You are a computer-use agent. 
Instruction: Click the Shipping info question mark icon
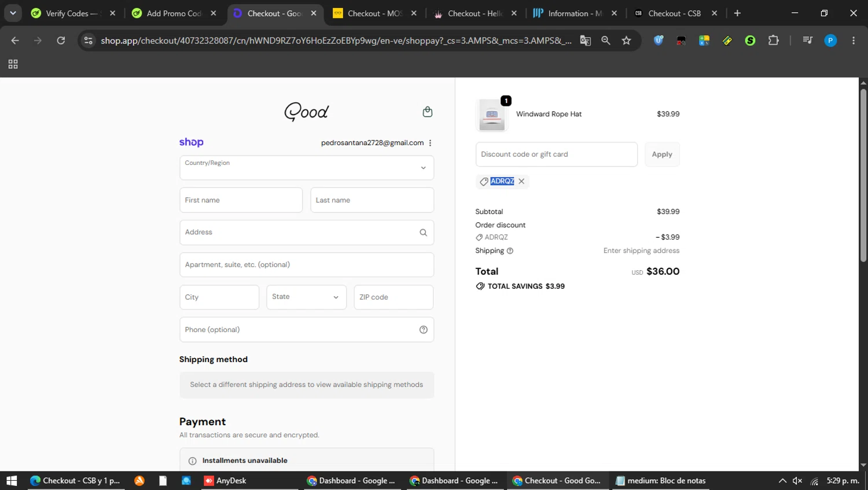click(x=510, y=251)
